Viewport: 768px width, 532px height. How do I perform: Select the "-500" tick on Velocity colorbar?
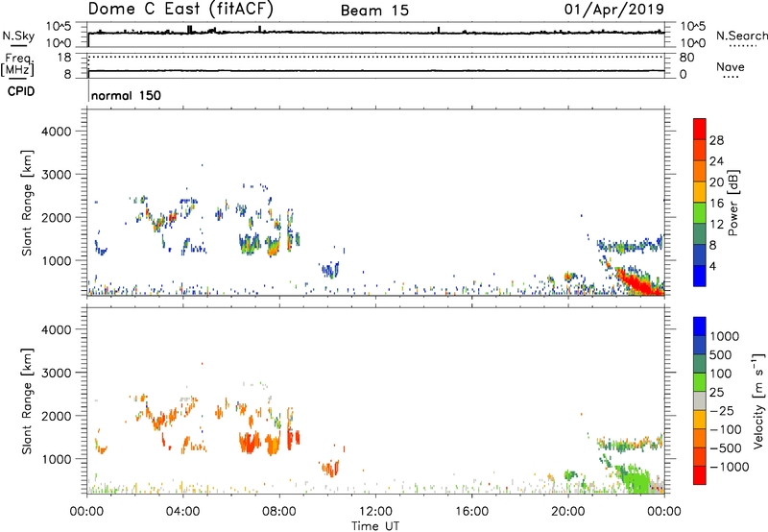click(x=726, y=448)
